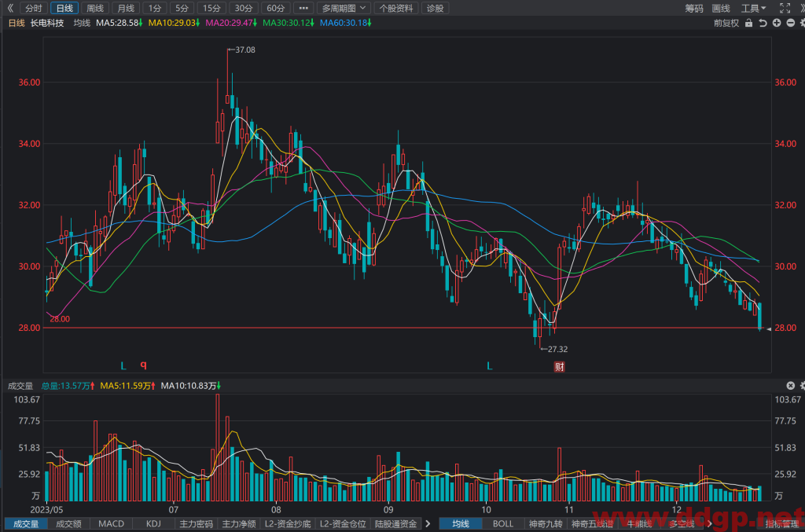
Task: Switch to 月线 monthly period
Action: pyautogui.click(x=126, y=8)
